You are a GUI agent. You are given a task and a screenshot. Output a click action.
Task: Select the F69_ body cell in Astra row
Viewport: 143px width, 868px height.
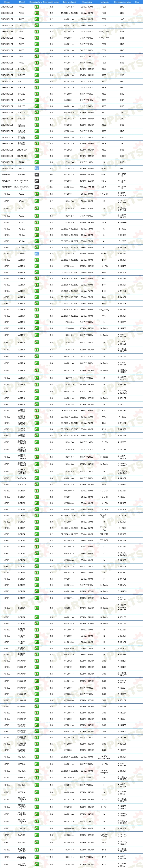click(x=104, y=316)
